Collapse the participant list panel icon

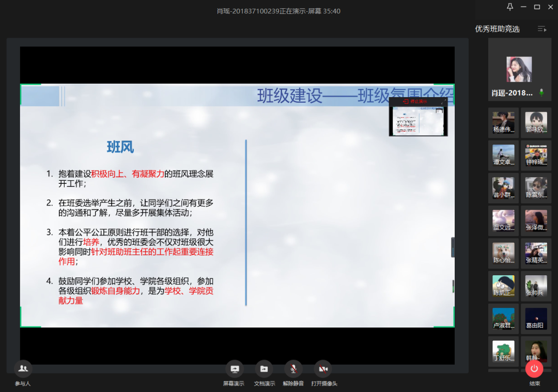[541, 29]
